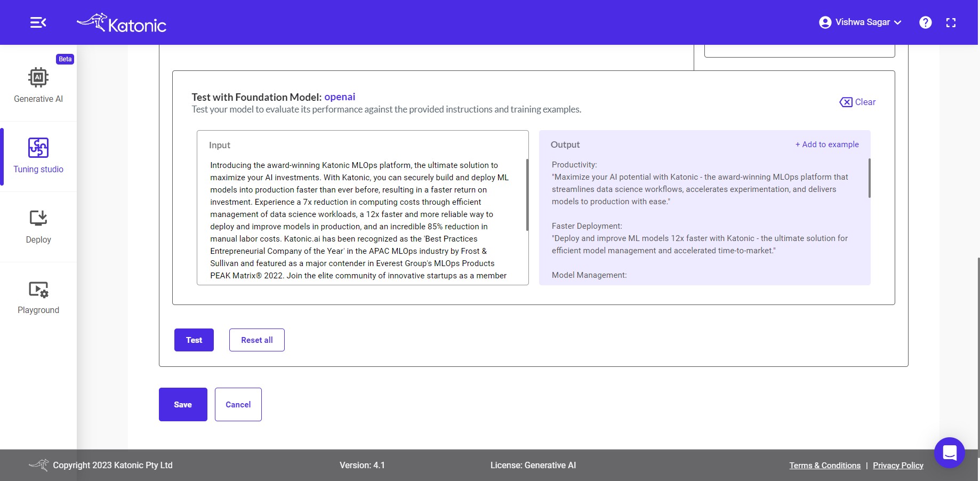The height and width of the screenshot is (481, 980).
Task: Cancel the tuning configuration
Action: pyautogui.click(x=238, y=404)
